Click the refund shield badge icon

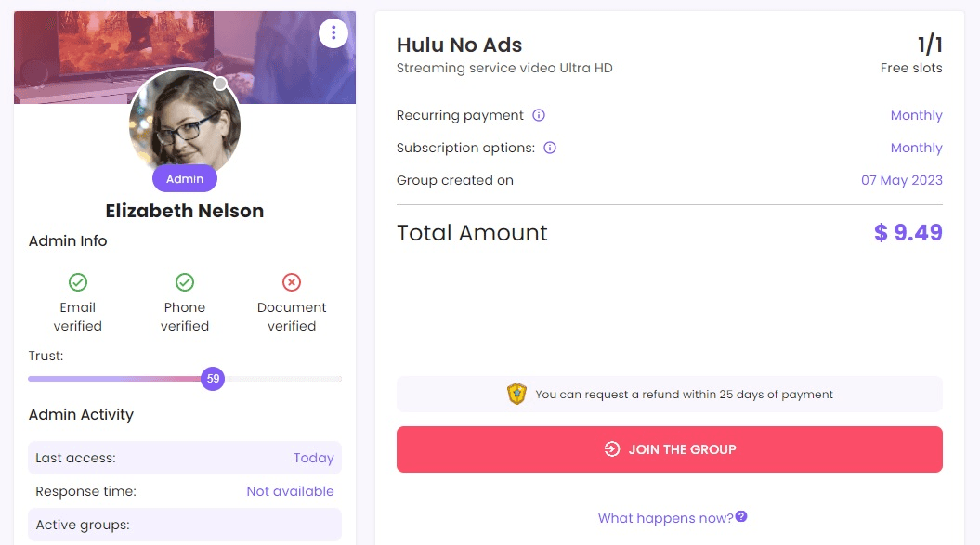[x=517, y=394]
